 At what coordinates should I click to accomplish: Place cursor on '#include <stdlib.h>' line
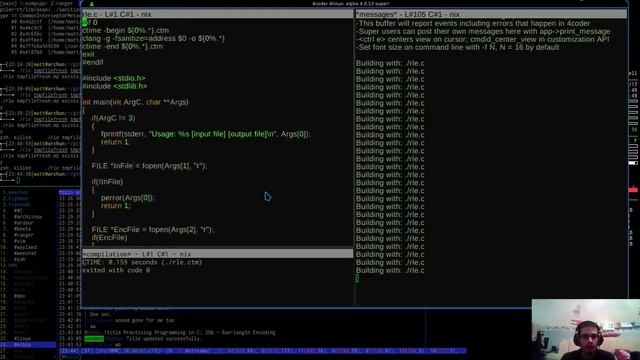click(115, 86)
